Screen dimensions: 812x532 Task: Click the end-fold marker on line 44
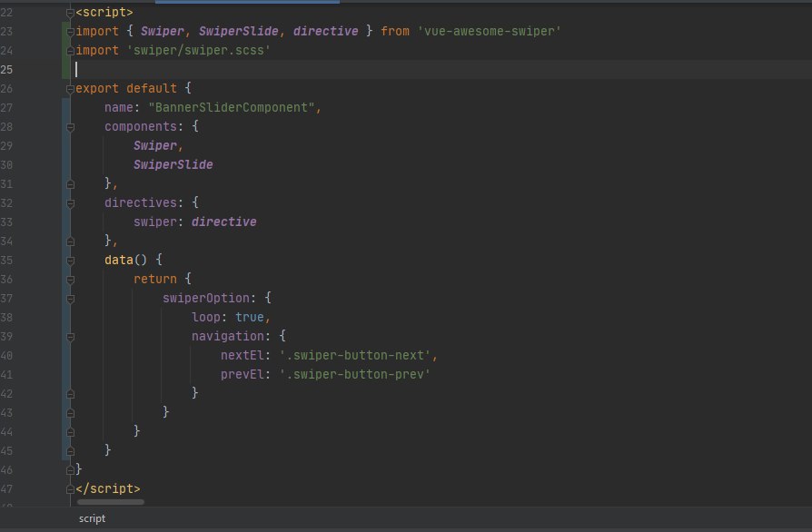click(71, 432)
